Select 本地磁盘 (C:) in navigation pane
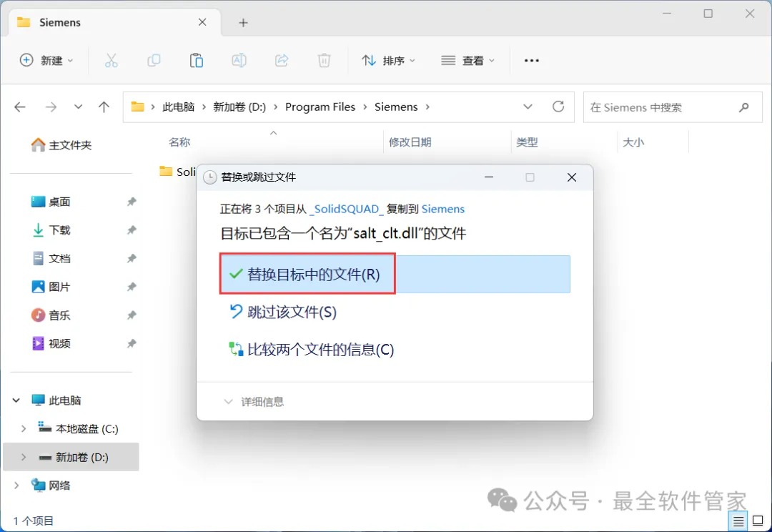772x532 pixels. point(79,429)
